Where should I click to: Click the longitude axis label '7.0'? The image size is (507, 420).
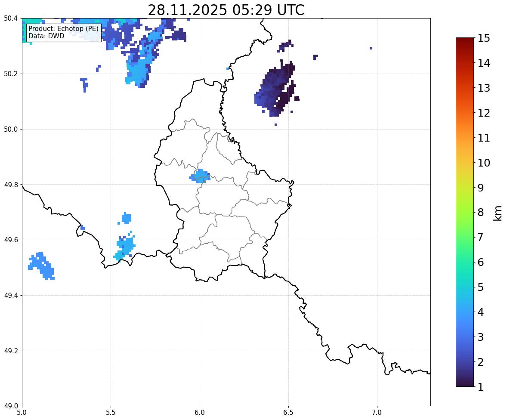coord(377,412)
